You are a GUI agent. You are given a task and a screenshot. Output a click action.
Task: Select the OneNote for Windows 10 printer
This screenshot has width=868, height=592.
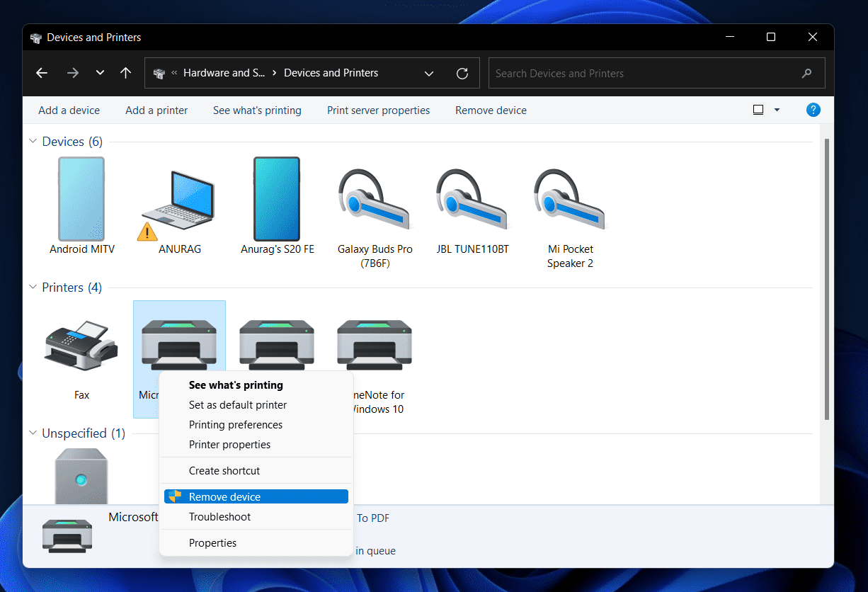click(375, 346)
